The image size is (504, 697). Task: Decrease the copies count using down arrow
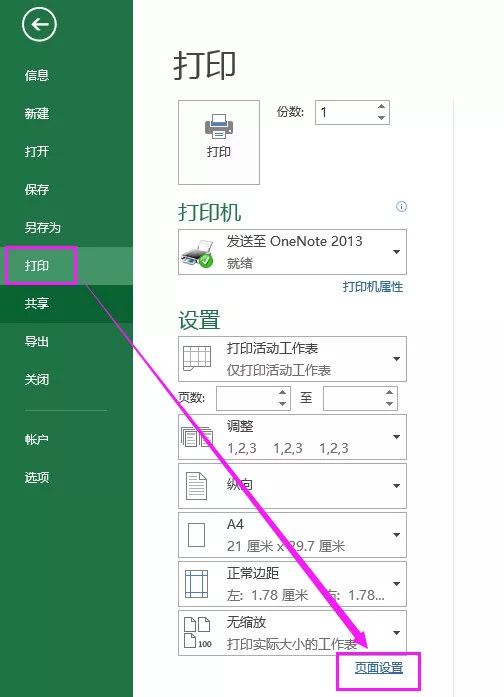[381, 118]
